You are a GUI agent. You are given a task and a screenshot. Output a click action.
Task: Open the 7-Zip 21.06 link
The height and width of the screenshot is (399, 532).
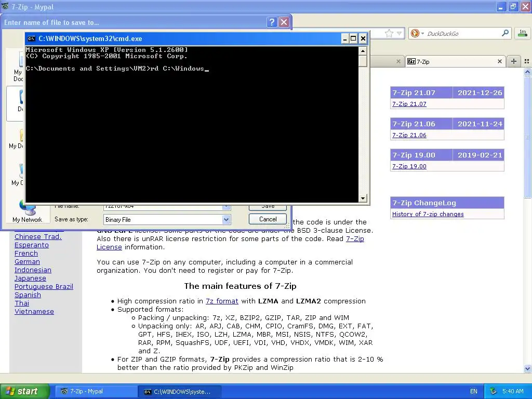pos(409,135)
